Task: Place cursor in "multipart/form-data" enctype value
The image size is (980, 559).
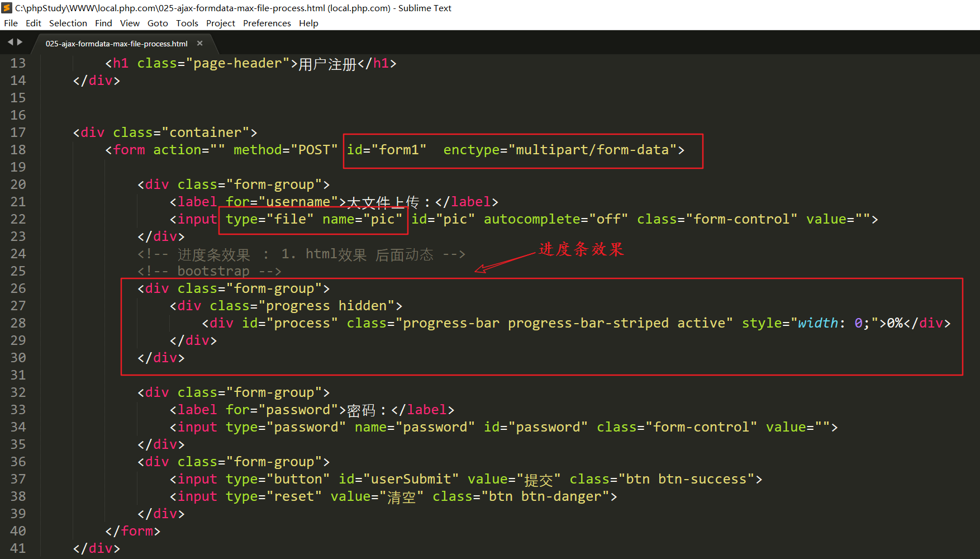Action: (x=592, y=150)
